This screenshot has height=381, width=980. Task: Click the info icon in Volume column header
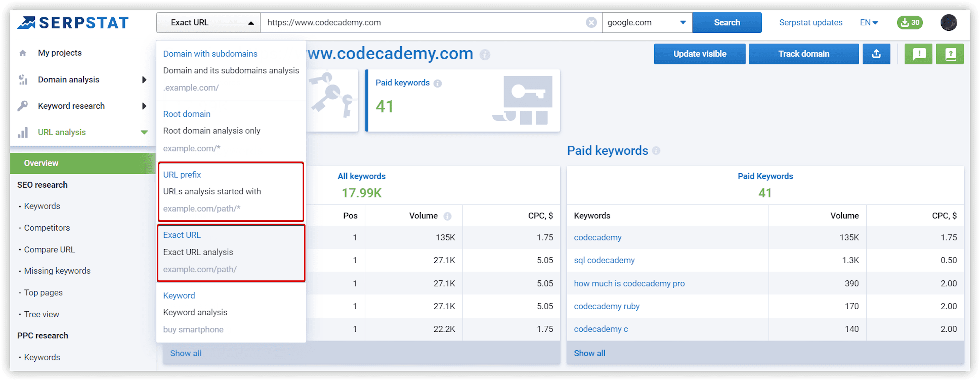click(447, 216)
